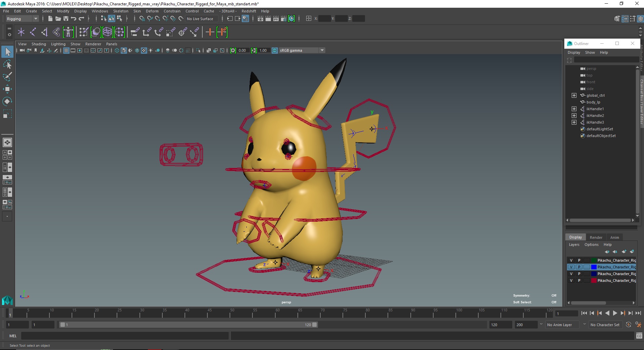The width and height of the screenshot is (644, 350).
Task: Click the New Scene icon
Action: coord(50,19)
